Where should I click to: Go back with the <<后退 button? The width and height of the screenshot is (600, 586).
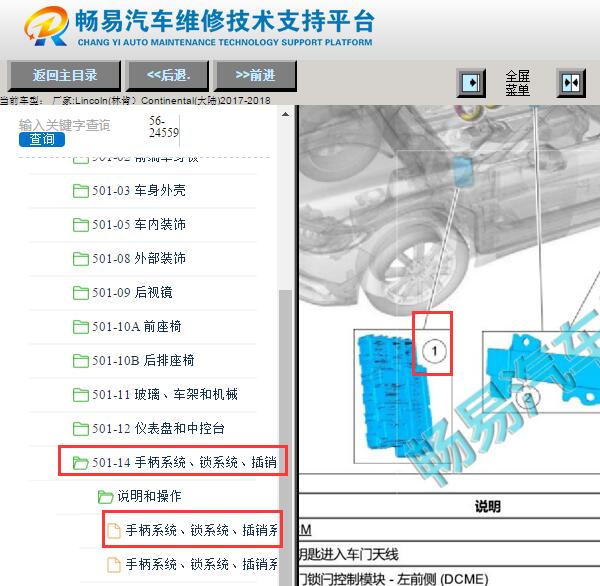168,75
